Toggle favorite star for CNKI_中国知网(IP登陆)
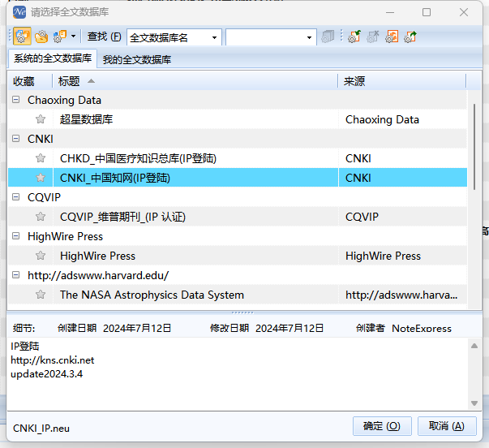This screenshot has width=489, height=448. [41, 177]
